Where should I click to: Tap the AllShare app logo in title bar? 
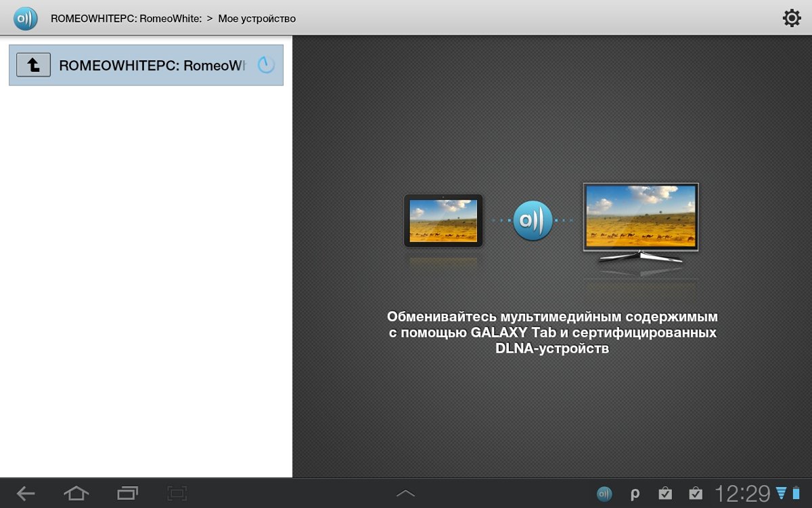26,18
